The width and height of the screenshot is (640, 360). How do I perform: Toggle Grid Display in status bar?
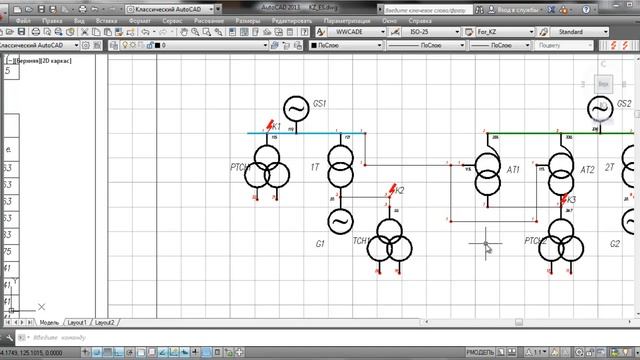click(x=108, y=352)
